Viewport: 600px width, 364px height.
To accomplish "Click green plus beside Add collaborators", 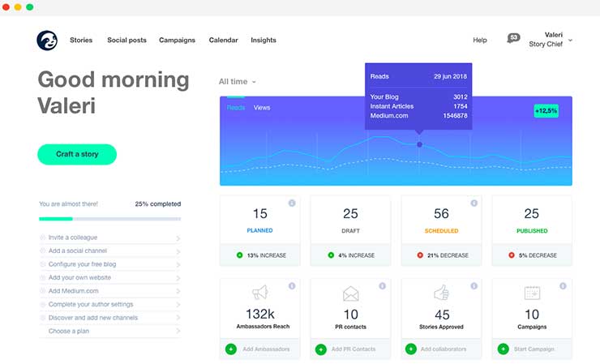I will click(x=410, y=349).
